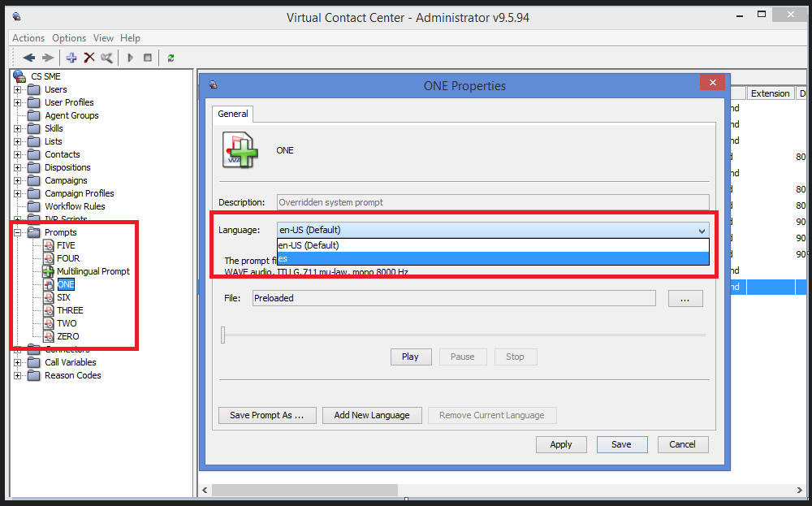Expand the Campaigns tree node

18,180
